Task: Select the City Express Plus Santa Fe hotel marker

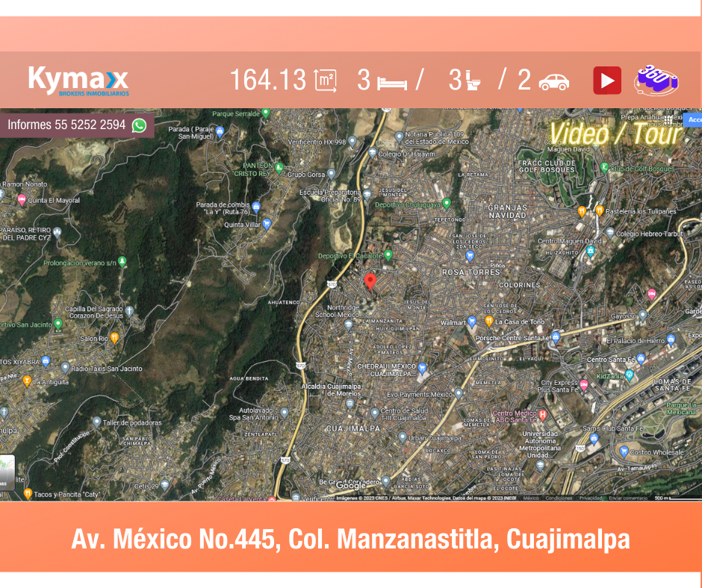Action: click(x=584, y=385)
